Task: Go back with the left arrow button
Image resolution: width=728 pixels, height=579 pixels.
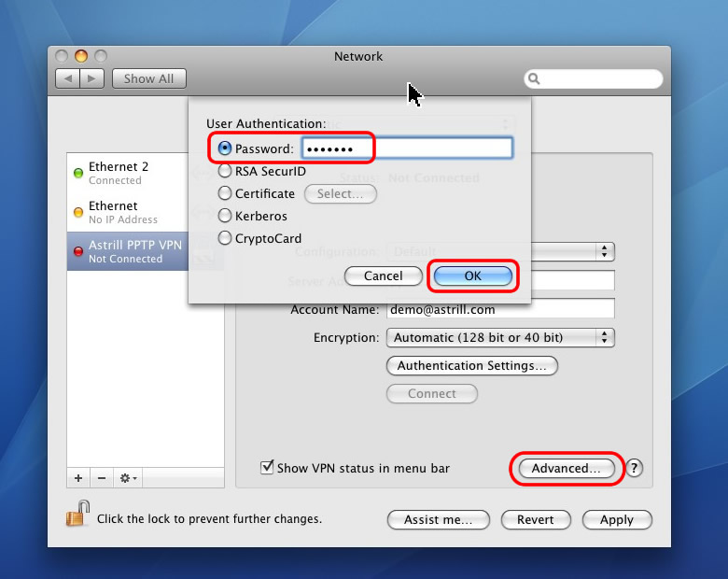Action: click(67, 79)
